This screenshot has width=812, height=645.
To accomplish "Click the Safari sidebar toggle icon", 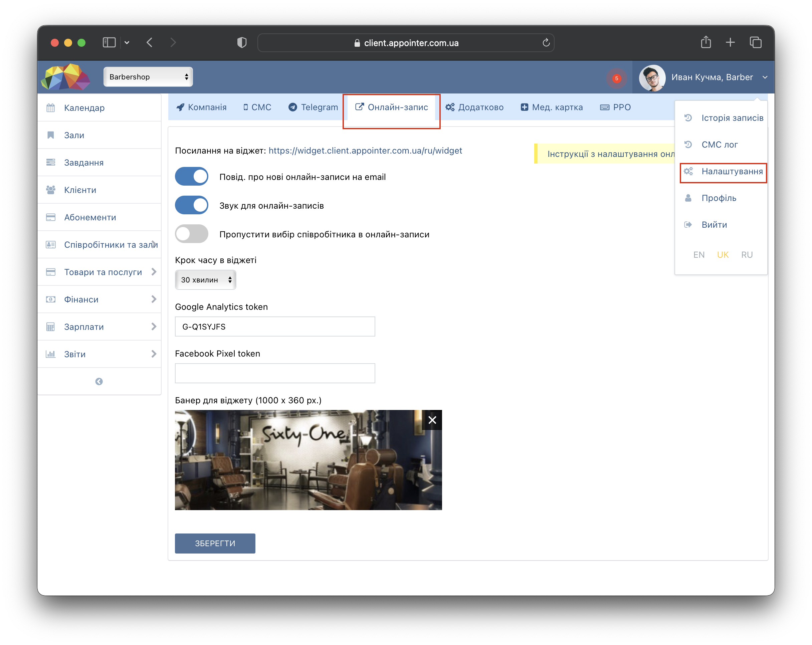I will [109, 42].
